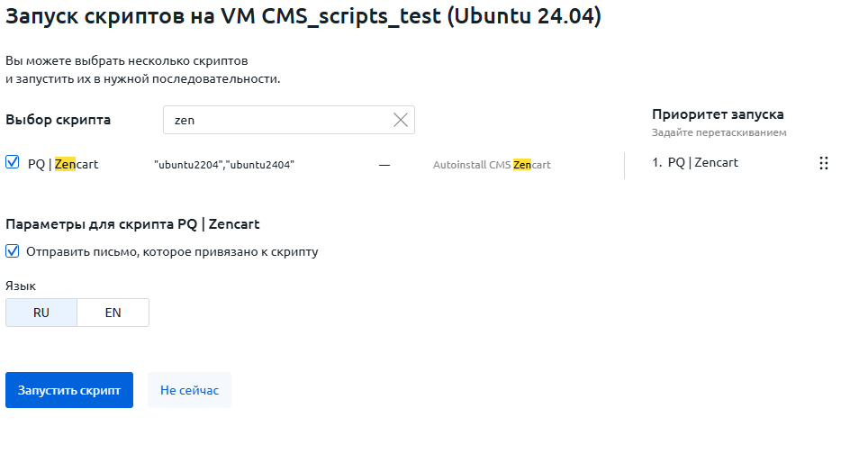The height and width of the screenshot is (463, 868).
Task: Select RU language option
Action: [41, 313]
